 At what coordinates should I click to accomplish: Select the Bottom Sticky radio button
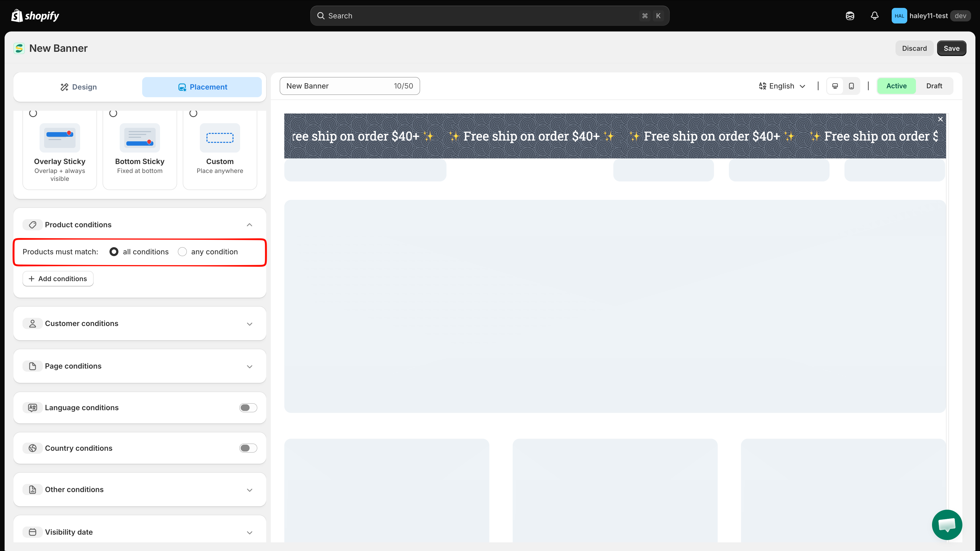113,113
